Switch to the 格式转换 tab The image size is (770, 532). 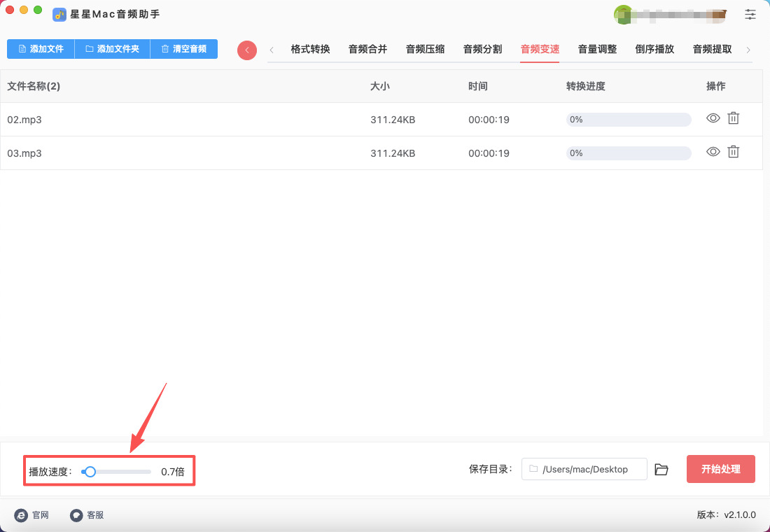click(310, 49)
